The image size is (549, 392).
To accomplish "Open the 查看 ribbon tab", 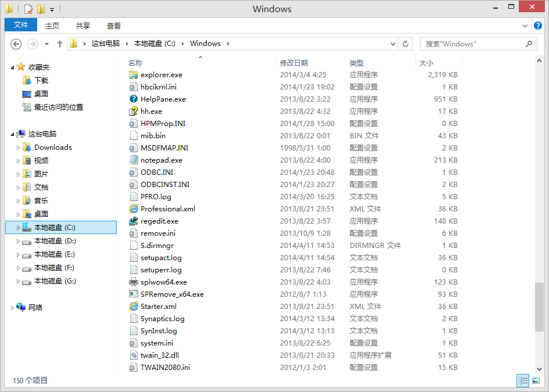I will (x=114, y=26).
